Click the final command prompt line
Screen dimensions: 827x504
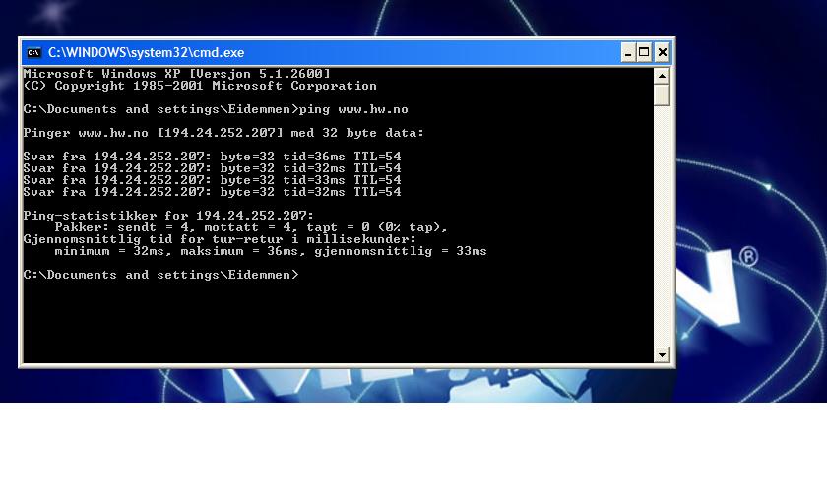(160, 275)
